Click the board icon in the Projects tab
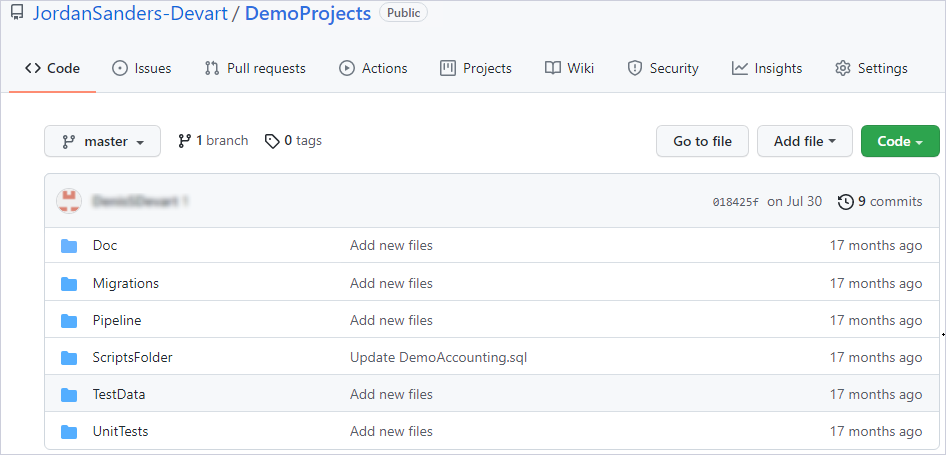This screenshot has height=455, width=946. [448, 68]
